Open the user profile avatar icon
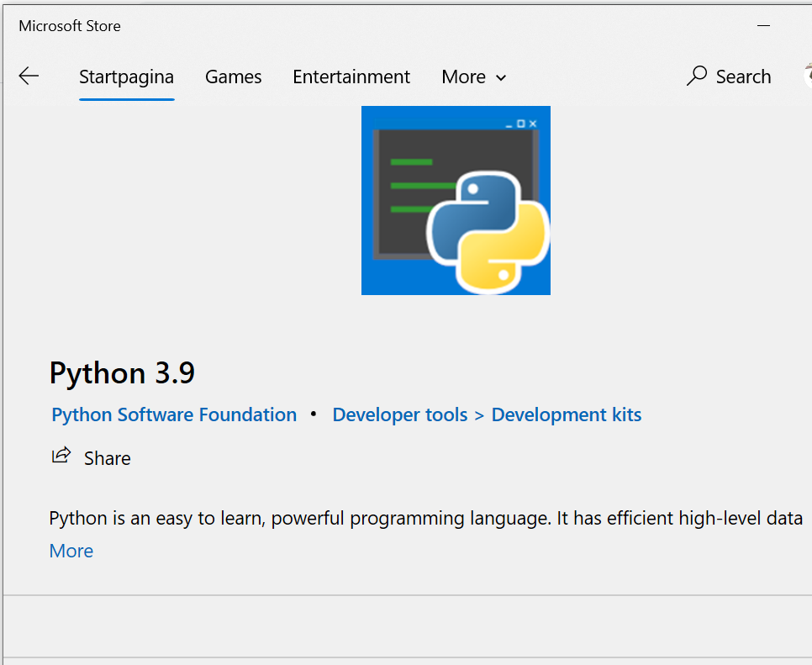Screen dimensions: 812x665 (808, 74)
